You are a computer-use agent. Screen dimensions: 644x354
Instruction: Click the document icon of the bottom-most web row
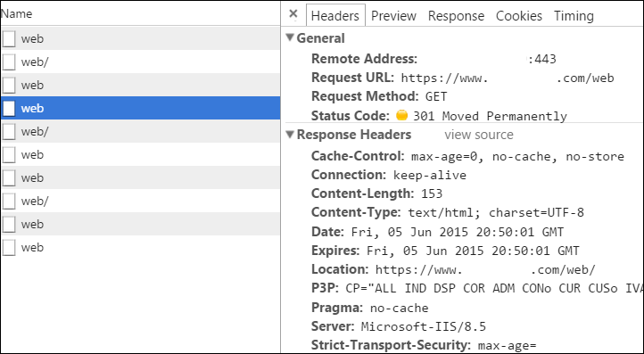(x=9, y=248)
